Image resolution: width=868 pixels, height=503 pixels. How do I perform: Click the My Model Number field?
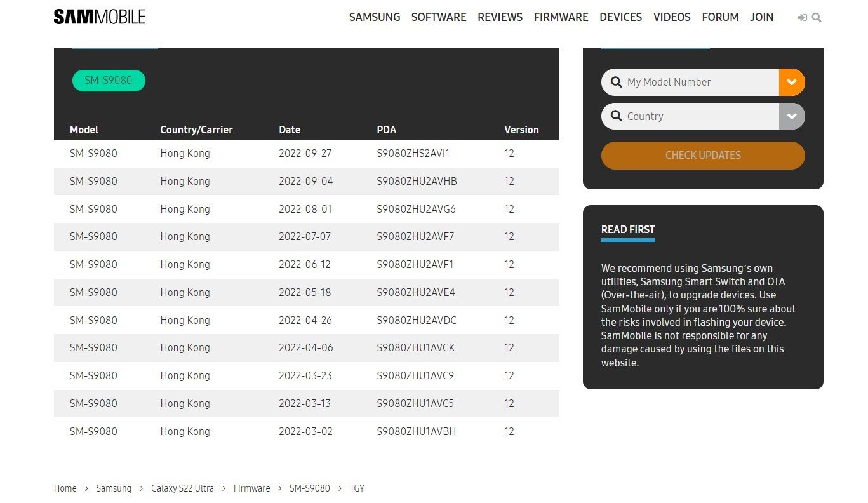(x=692, y=83)
